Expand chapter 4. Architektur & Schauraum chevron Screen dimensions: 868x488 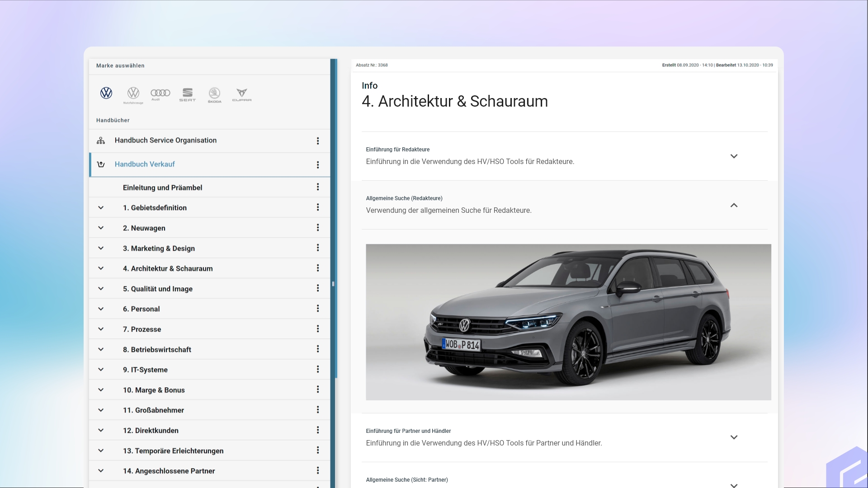tap(101, 268)
